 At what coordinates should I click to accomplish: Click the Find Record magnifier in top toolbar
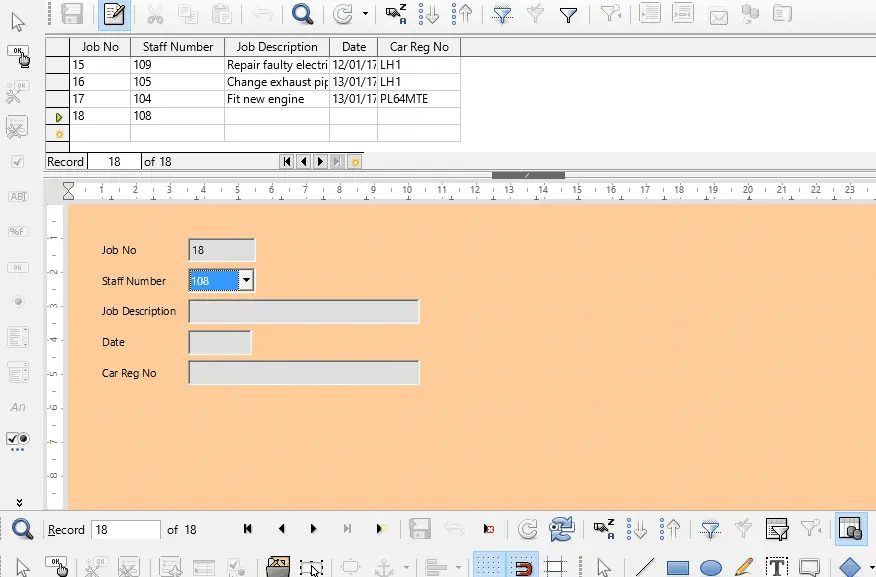pyautogui.click(x=302, y=14)
